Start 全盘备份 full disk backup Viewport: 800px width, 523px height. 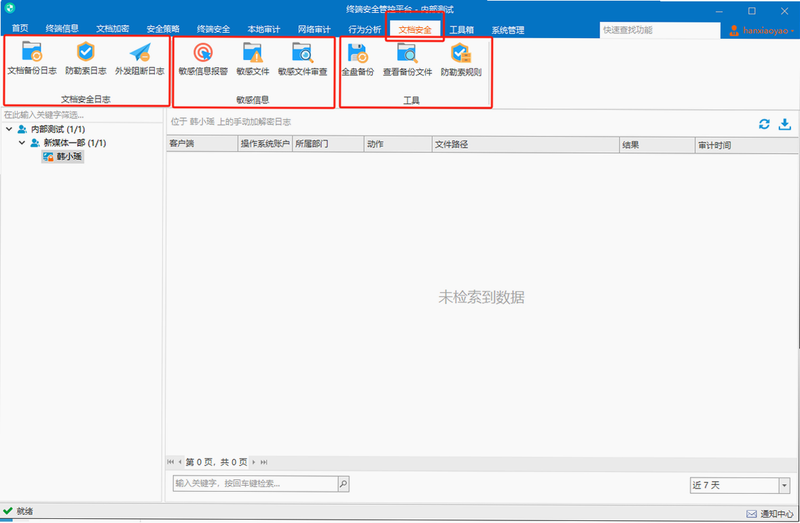coord(358,60)
